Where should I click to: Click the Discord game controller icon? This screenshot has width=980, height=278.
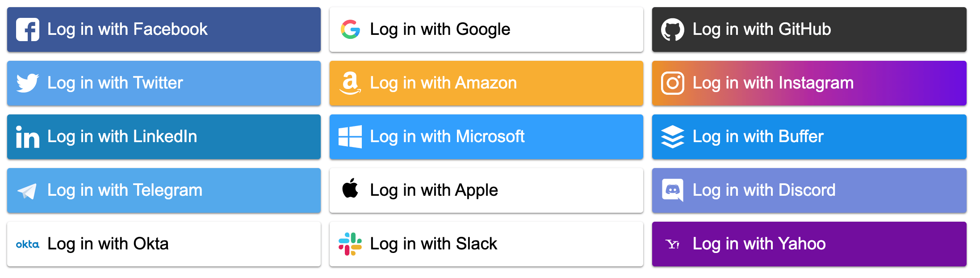click(x=674, y=190)
